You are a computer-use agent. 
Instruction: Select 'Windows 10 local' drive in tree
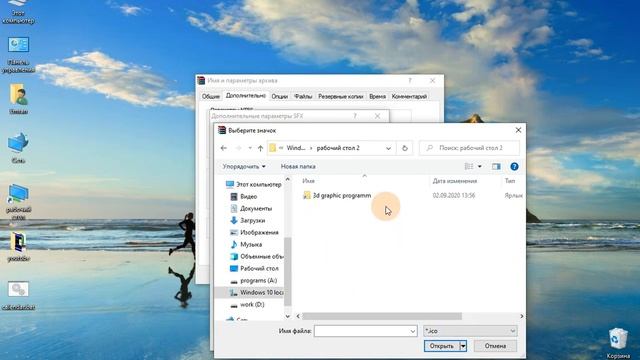(257, 293)
